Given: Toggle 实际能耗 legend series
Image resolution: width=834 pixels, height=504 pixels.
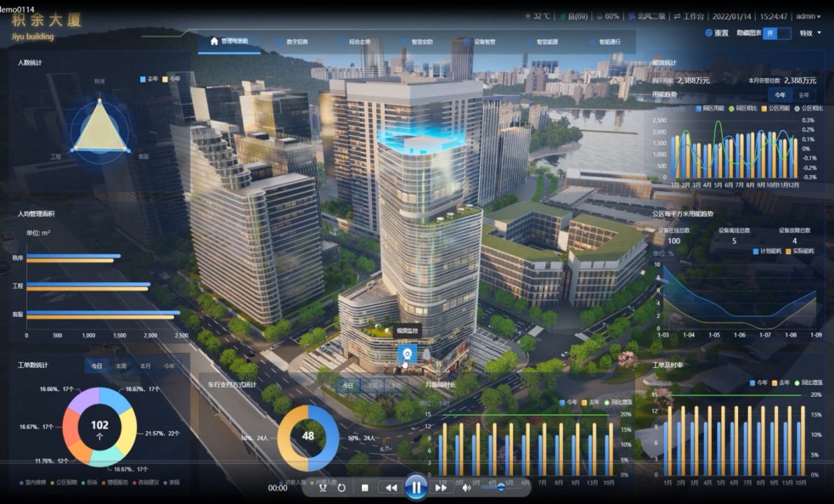Looking at the screenshot, I should click(800, 251).
